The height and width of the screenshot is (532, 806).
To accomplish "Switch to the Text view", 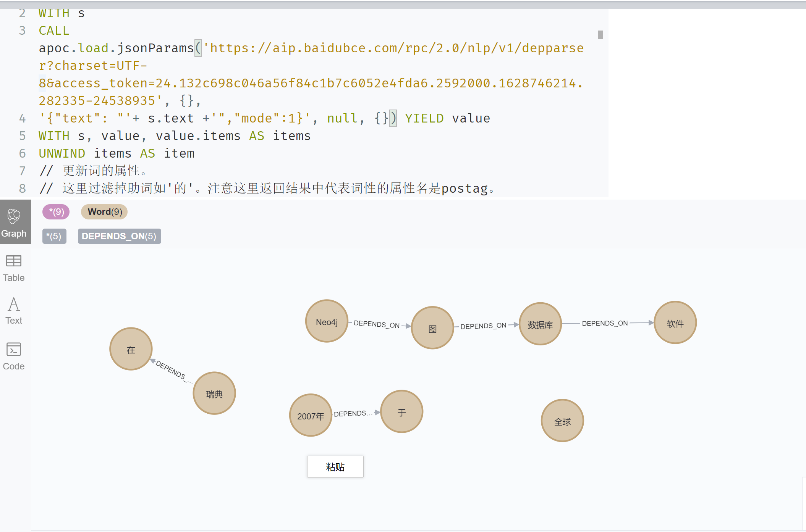I will pyautogui.click(x=14, y=310).
